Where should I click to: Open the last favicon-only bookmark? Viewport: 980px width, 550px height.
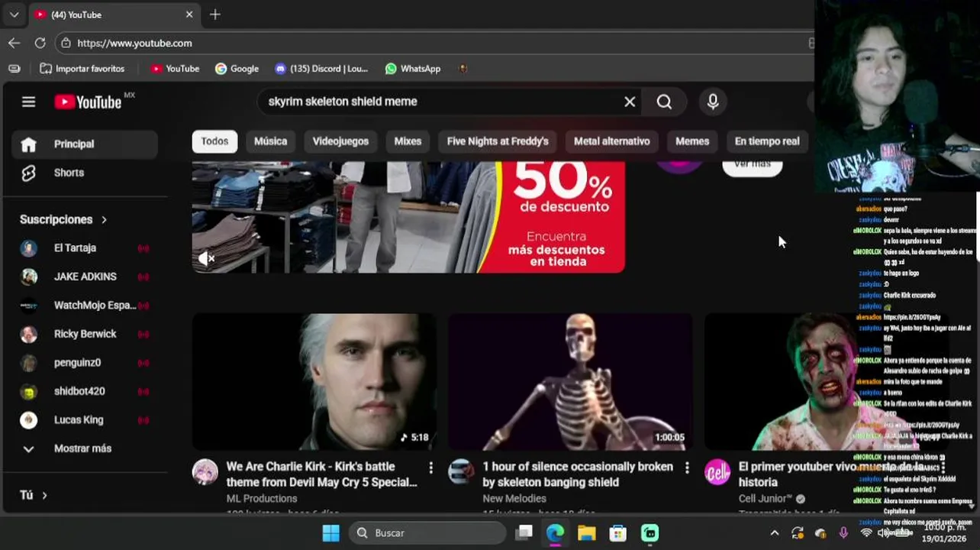tap(463, 69)
